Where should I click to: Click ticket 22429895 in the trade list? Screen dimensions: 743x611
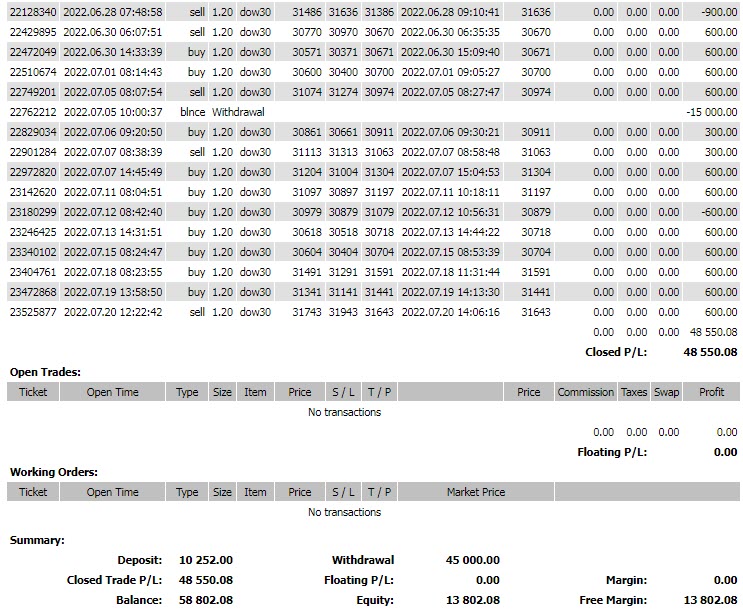(33, 32)
